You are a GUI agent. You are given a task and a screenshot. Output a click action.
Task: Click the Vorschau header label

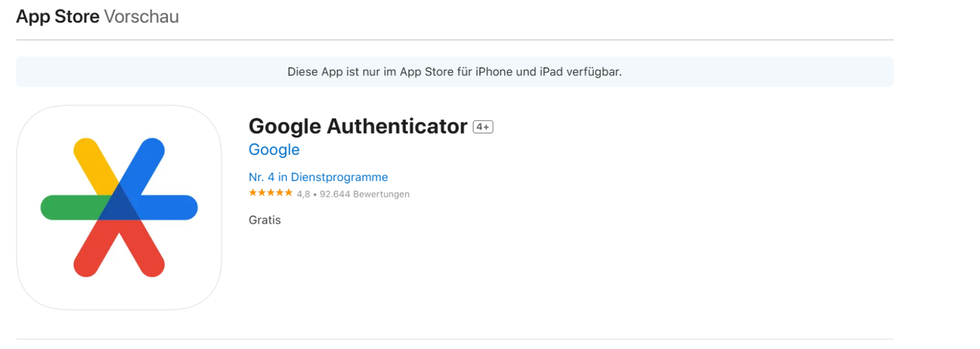pyautogui.click(x=141, y=17)
